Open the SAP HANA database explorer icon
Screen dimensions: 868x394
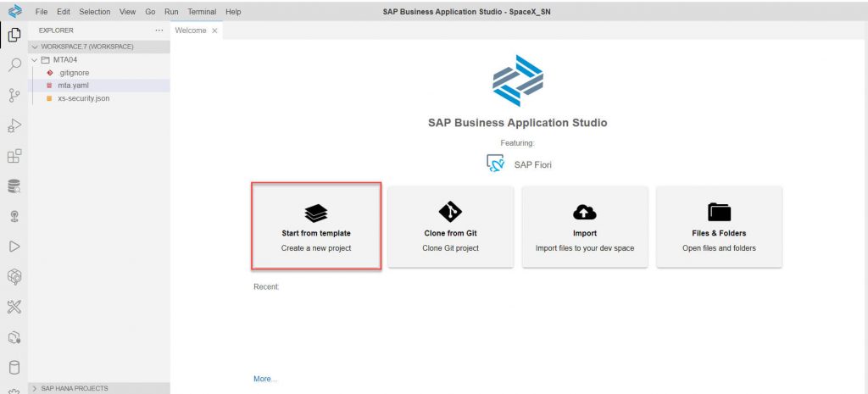click(14, 186)
